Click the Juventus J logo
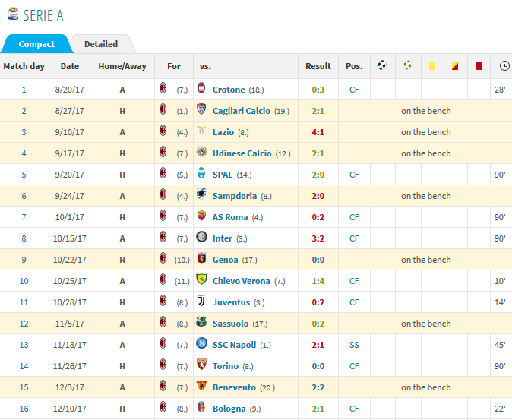 tap(201, 301)
